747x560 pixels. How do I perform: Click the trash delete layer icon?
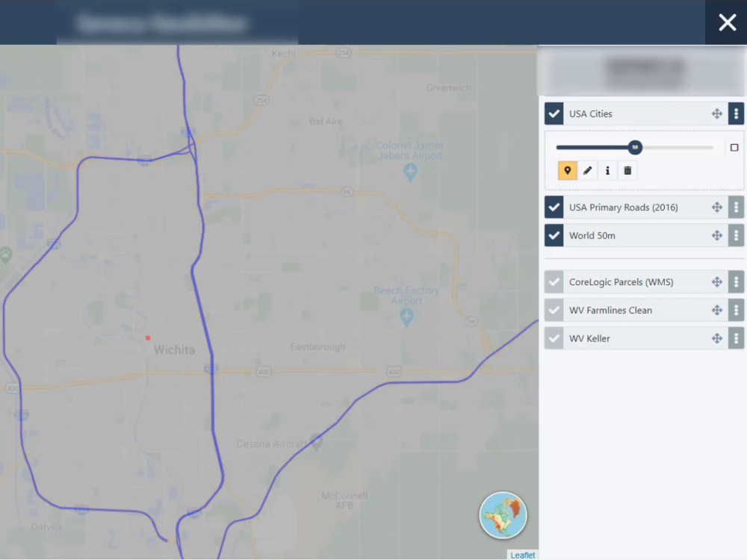point(627,170)
